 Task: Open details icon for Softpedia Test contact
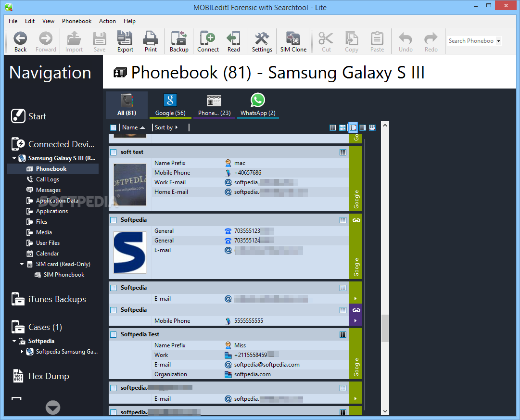(343, 334)
